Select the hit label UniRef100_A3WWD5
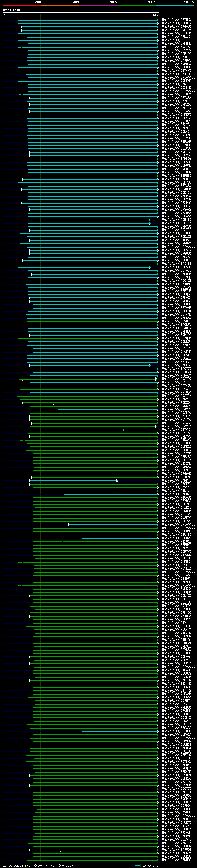The height and width of the screenshot is (868, 197). [177, 860]
